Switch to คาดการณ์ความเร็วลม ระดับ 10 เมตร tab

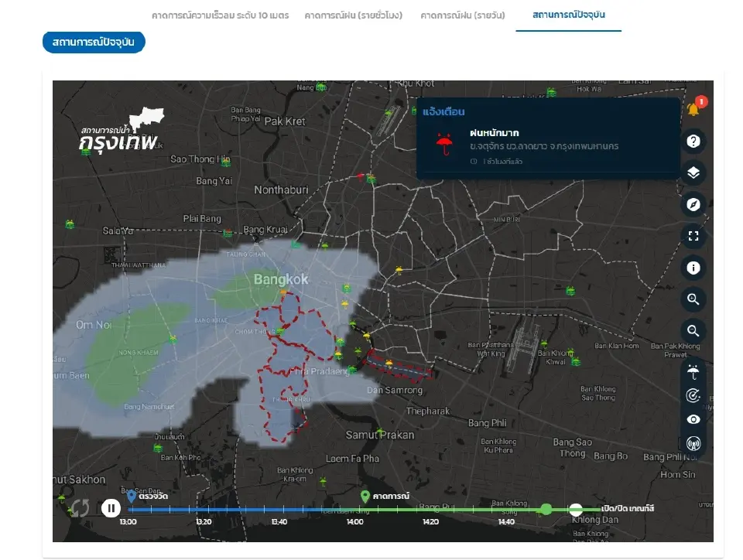click(221, 15)
